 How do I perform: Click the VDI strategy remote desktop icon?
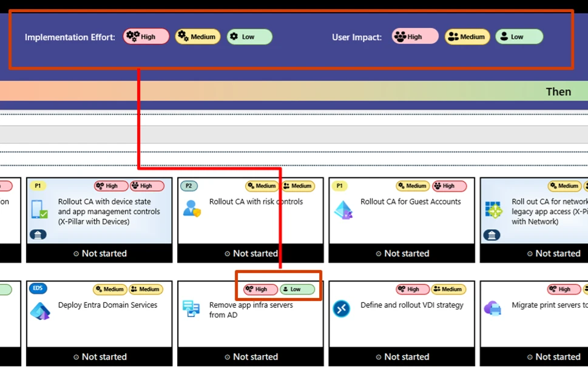tap(342, 308)
